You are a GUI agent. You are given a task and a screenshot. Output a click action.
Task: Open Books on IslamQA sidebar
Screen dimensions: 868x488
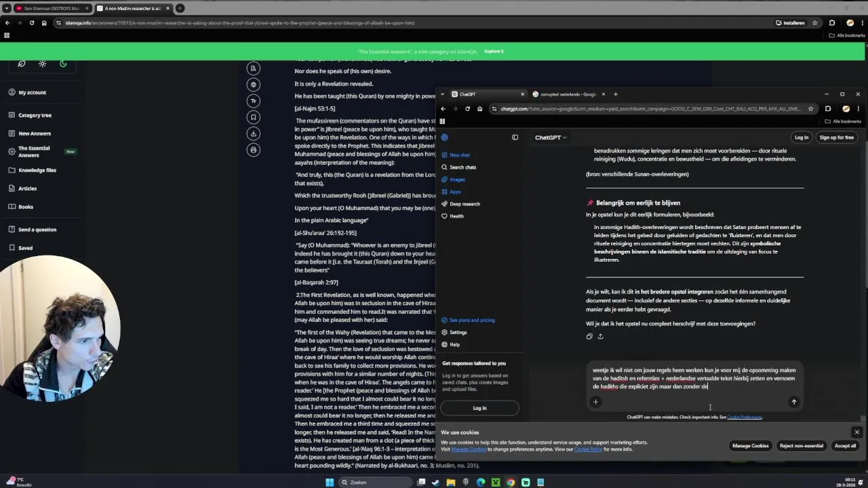click(21, 207)
